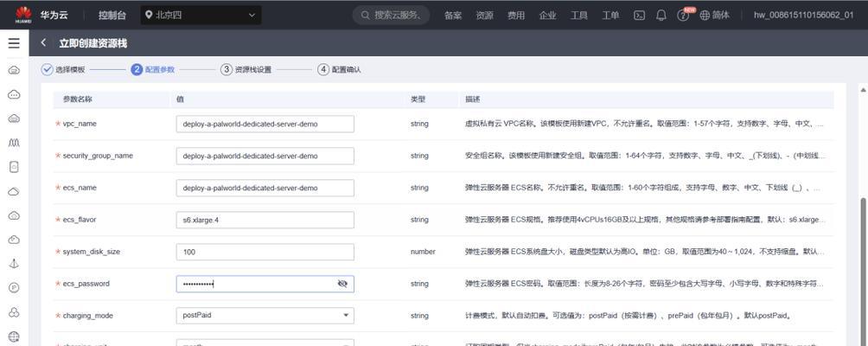Click the sidebar document icon
The image size is (868, 346).
coord(14,167)
